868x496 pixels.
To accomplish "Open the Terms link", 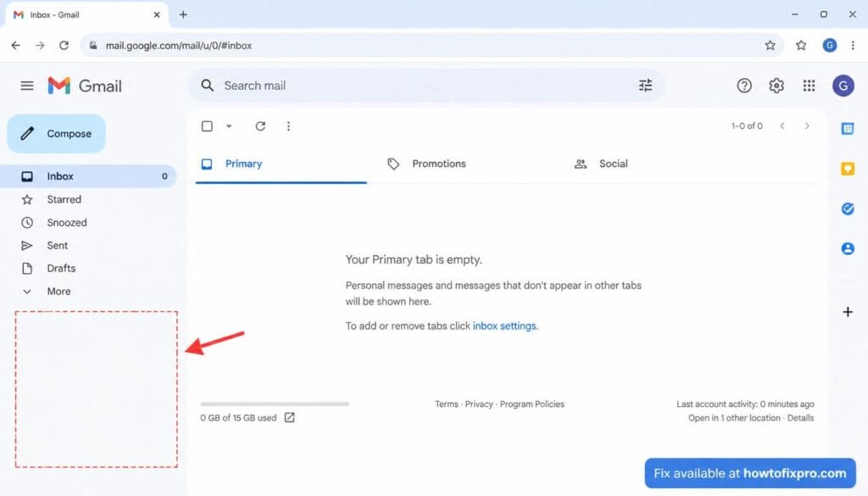I will click(446, 404).
